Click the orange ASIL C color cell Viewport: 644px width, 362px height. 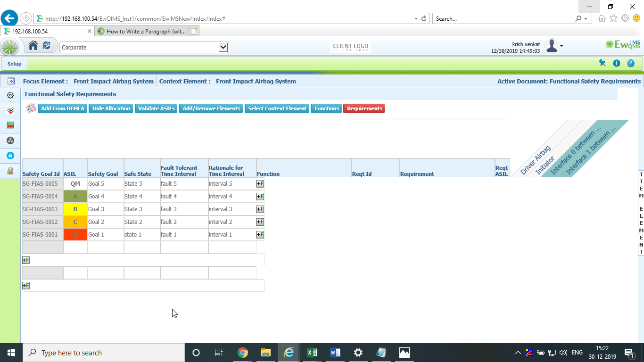click(x=75, y=222)
